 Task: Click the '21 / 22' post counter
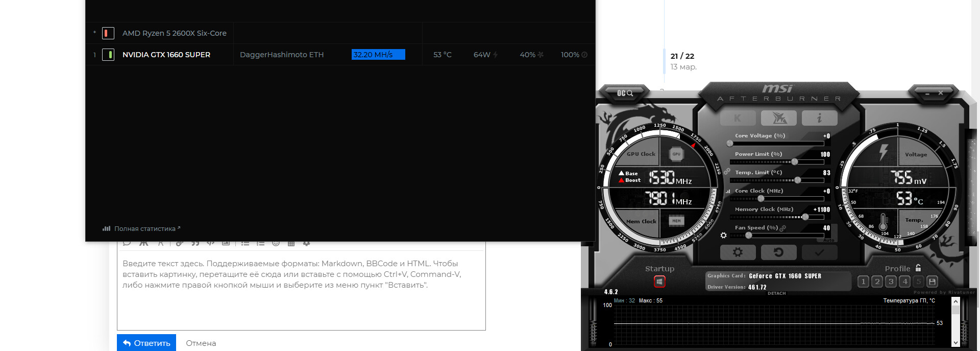coord(682,56)
